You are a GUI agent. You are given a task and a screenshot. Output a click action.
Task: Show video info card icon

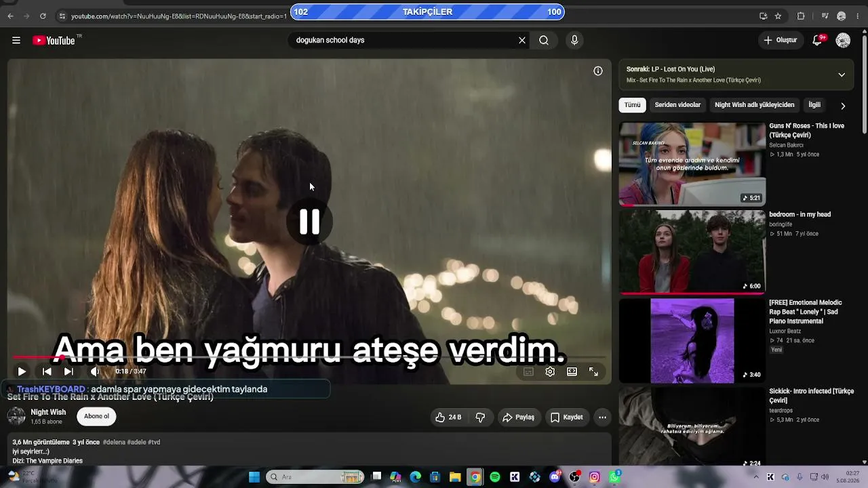[598, 71]
